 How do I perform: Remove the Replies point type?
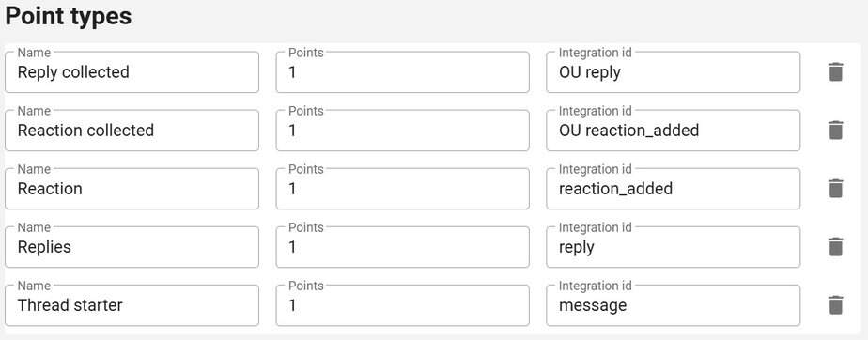(x=835, y=246)
